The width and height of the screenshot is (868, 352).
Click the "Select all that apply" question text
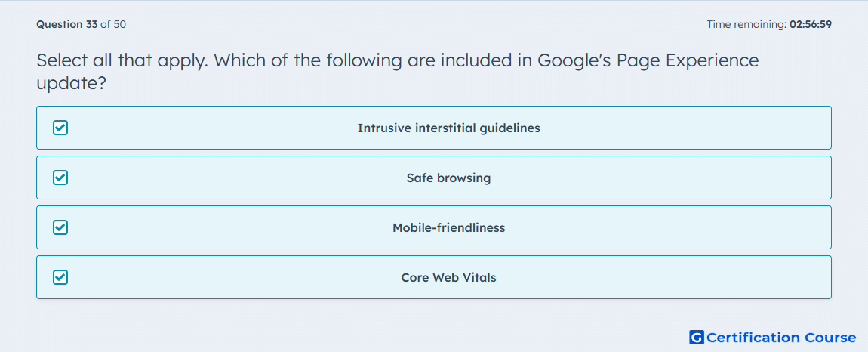pyautogui.click(x=122, y=60)
